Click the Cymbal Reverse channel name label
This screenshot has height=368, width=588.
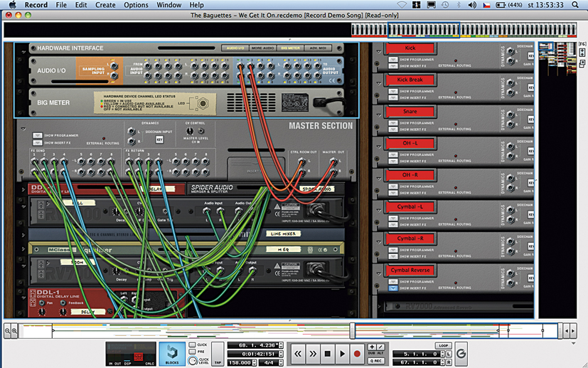[x=410, y=270]
